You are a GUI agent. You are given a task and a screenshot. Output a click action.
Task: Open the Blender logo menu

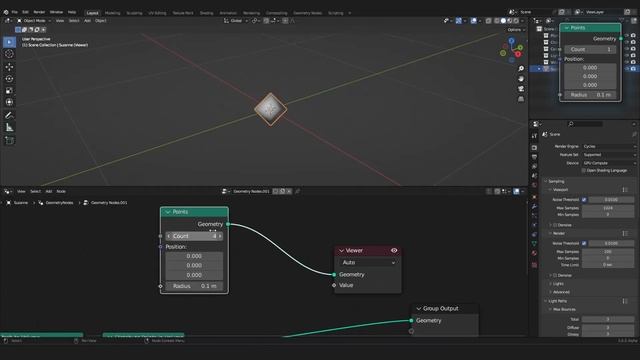pyautogui.click(x=6, y=12)
